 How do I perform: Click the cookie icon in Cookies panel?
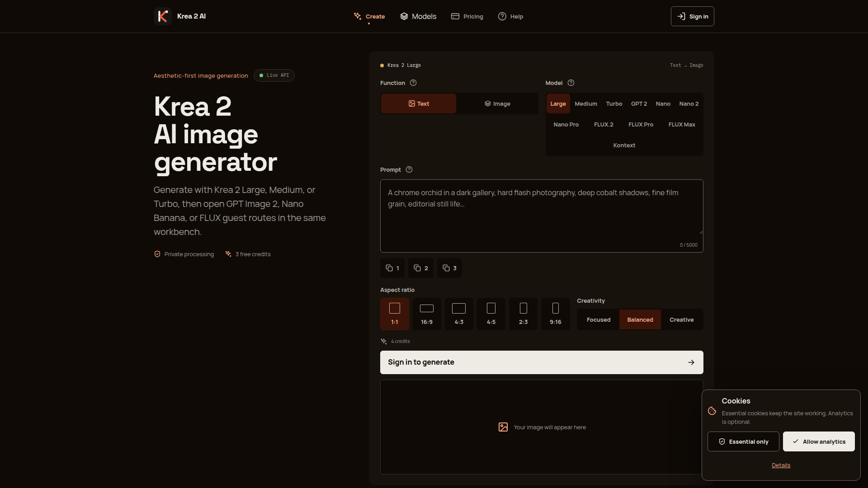pyautogui.click(x=712, y=411)
